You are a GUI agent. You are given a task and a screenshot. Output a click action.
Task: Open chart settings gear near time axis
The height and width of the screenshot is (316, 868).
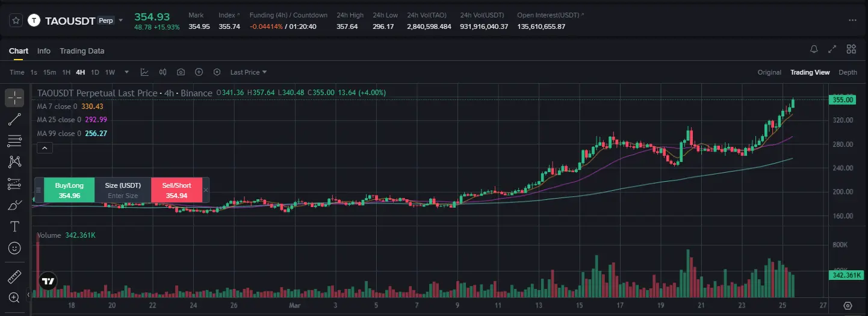[x=848, y=306]
